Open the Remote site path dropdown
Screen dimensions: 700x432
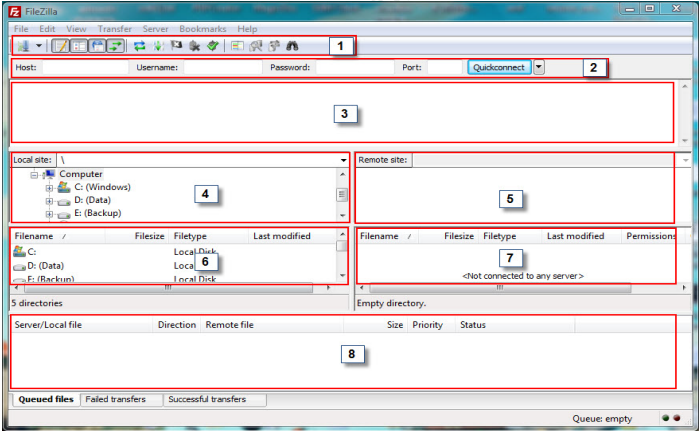pos(685,160)
